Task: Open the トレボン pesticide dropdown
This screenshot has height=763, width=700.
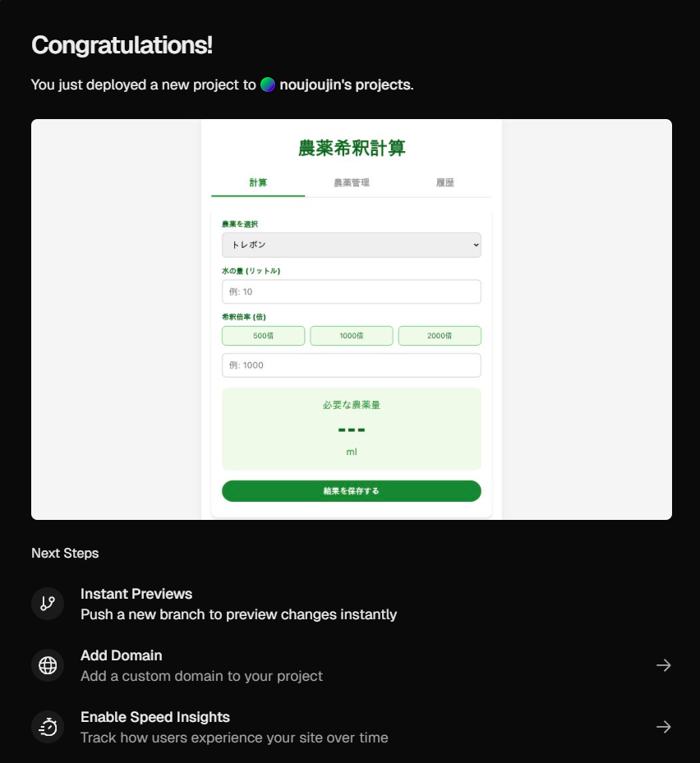Action: tap(351, 244)
